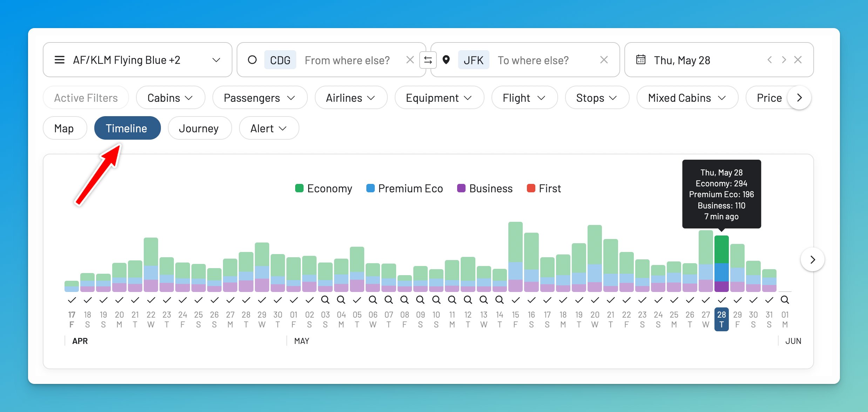
Task: Click the magnifier icon under May 03
Action: tap(325, 299)
